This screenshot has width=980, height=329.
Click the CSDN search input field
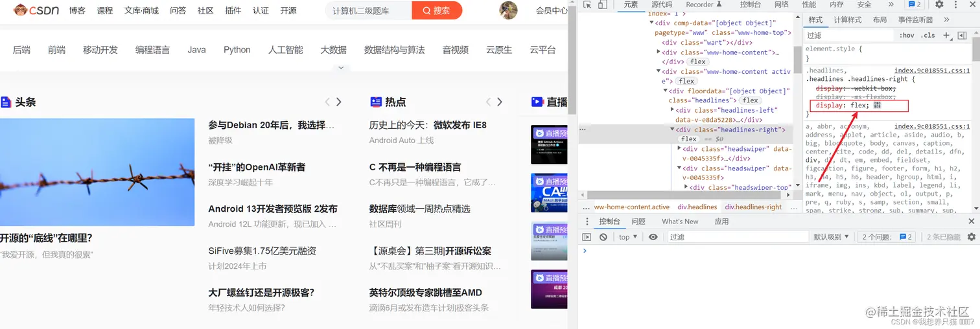pos(369,10)
